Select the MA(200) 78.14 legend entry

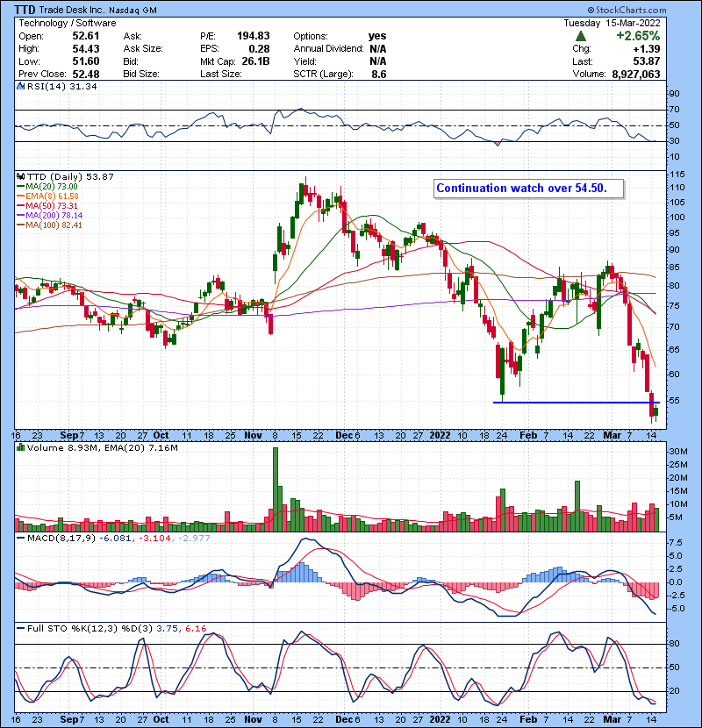(49, 216)
